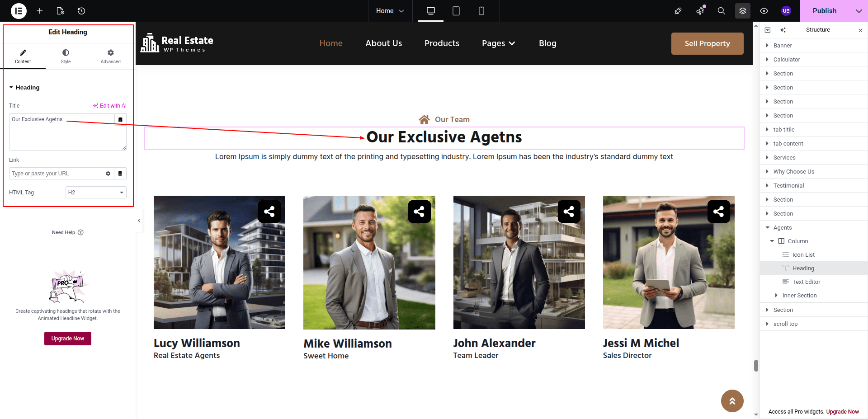Switch to mobile device view
The width and height of the screenshot is (868, 419).
coord(481,11)
